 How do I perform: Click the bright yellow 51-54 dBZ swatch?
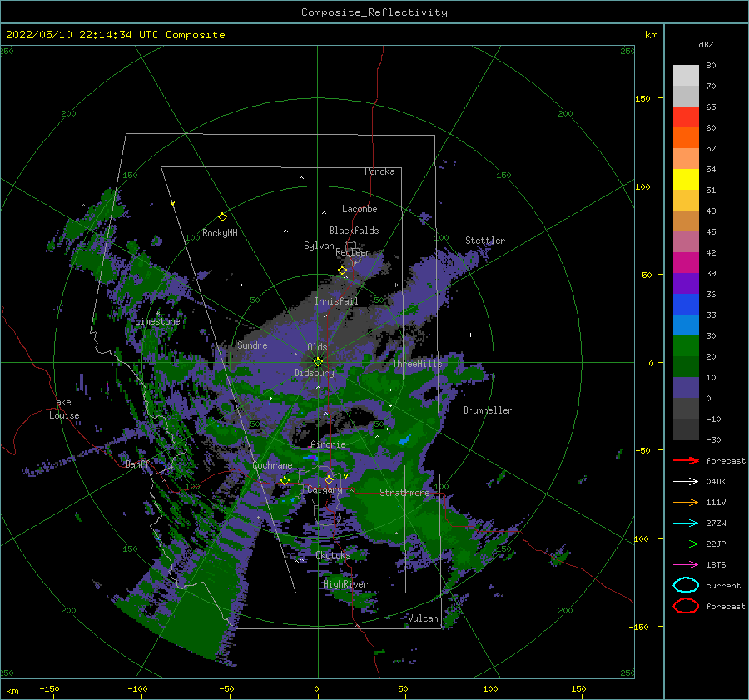coord(686,180)
